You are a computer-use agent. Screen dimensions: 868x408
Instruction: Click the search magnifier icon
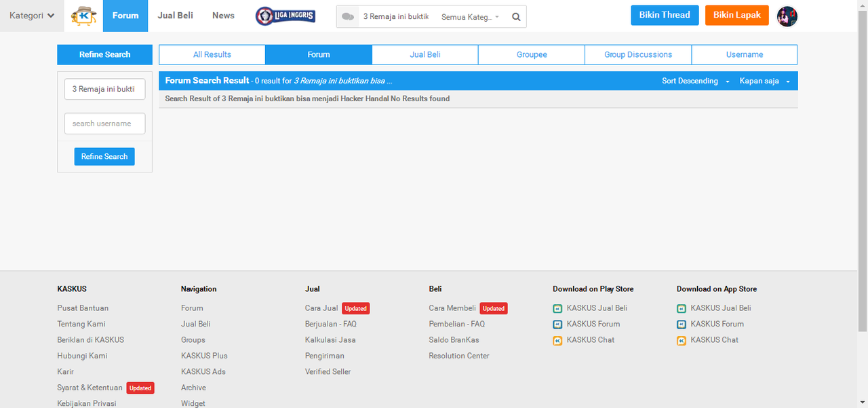point(517,17)
